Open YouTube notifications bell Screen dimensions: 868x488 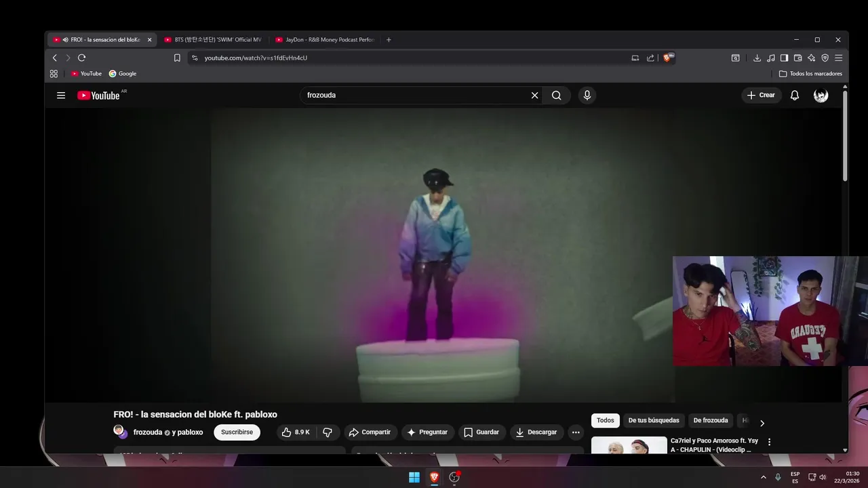pyautogui.click(x=795, y=96)
